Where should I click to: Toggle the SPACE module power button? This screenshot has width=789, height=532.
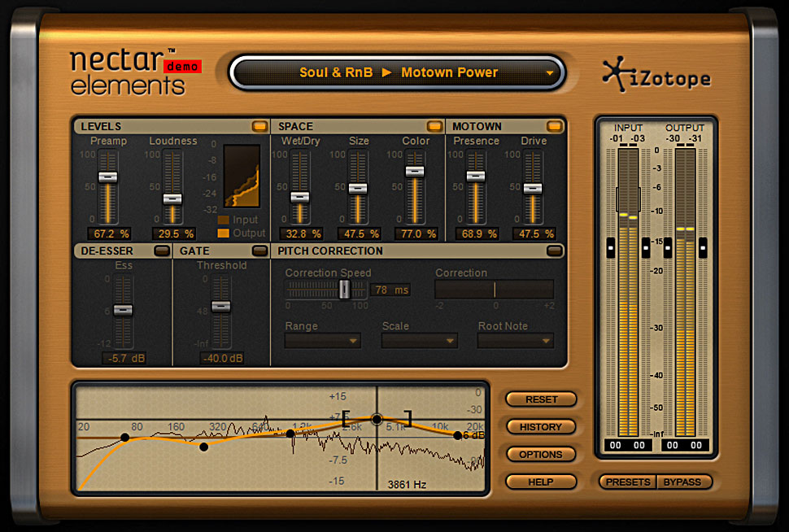pyautogui.click(x=434, y=126)
